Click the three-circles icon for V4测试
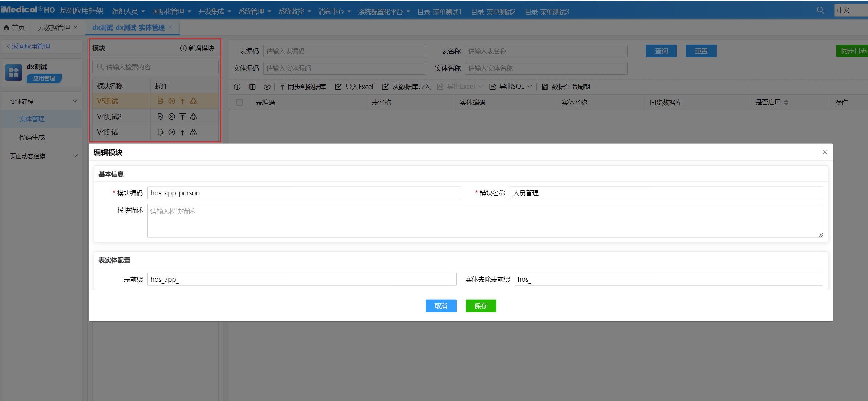 (194, 132)
